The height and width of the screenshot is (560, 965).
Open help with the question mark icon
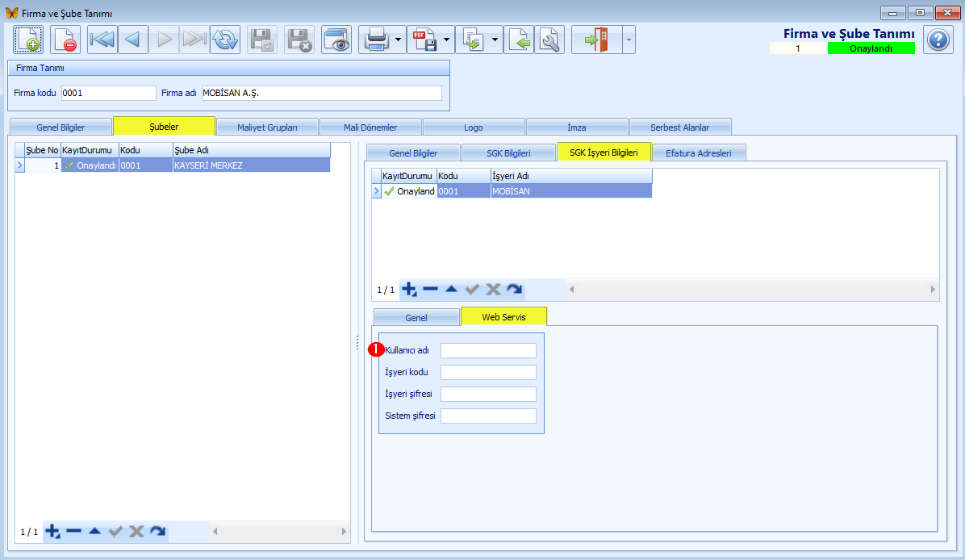point(938,40)
